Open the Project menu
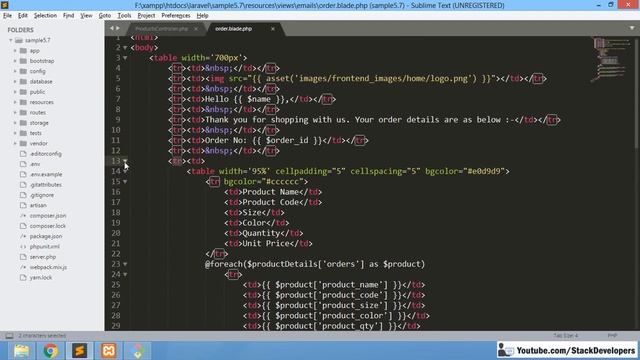The width and height of the screenshot is (640, 360). [x=146, y=16]
